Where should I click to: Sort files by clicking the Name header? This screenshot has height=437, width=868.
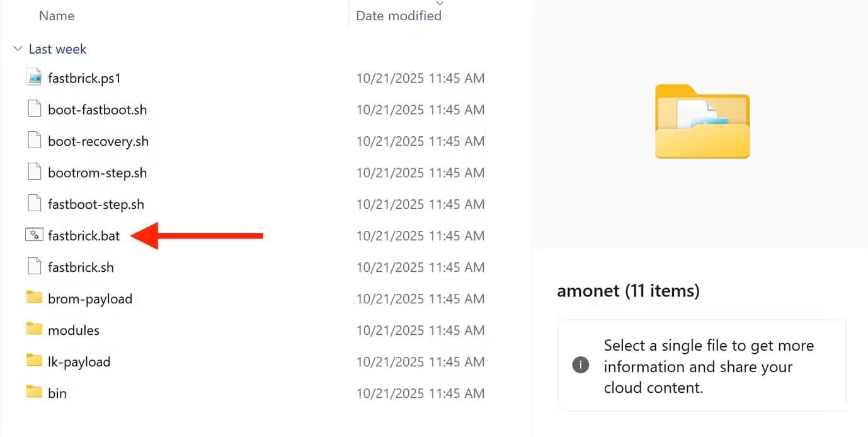coord(56,15)
